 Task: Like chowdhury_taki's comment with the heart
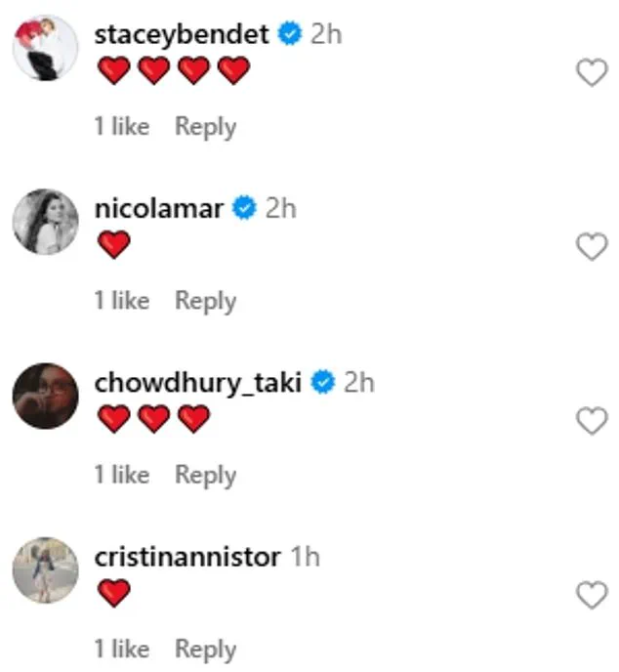pyautogui.click(x=593, y=421)
